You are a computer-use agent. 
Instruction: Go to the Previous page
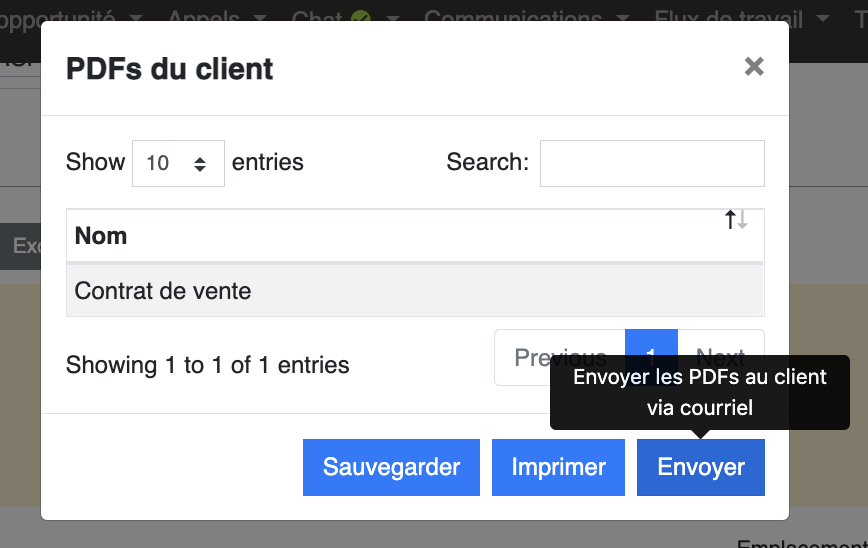560,357
